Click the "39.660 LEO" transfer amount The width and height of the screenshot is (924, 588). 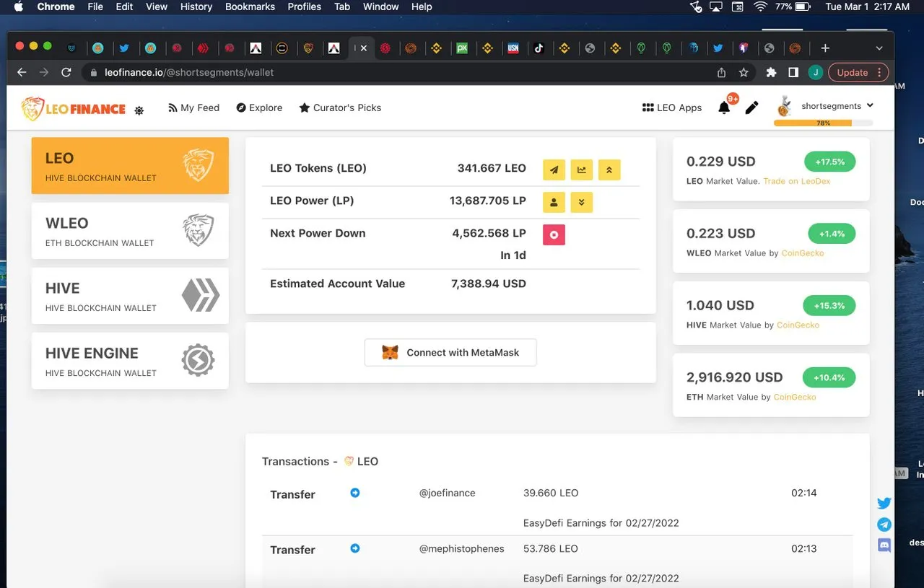(x=551, y=493)
